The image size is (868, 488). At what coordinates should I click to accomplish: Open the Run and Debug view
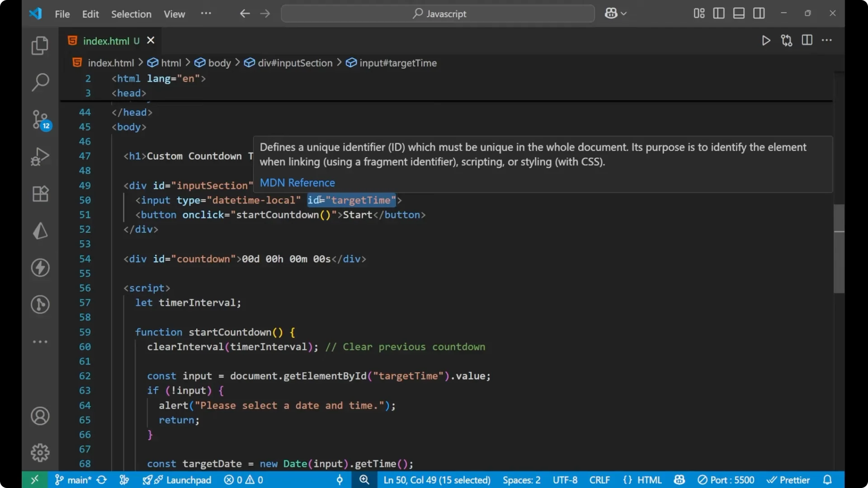tap(40, 156)
